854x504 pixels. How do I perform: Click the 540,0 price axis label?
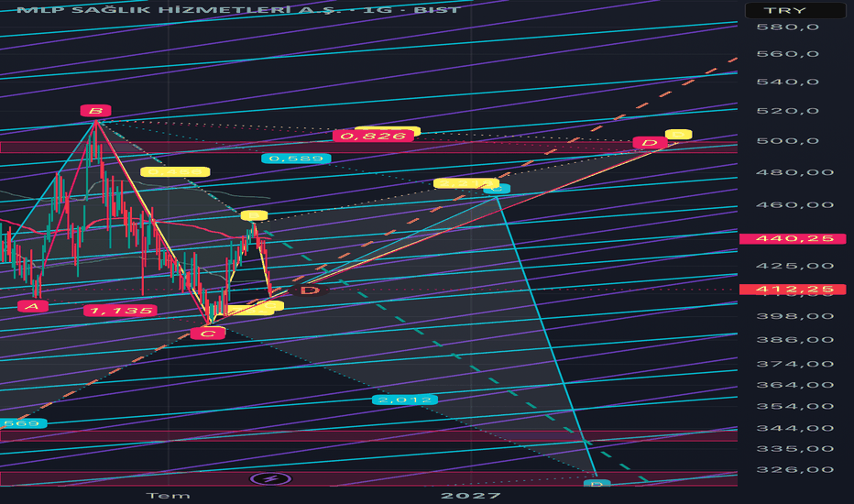click(787, 82)
